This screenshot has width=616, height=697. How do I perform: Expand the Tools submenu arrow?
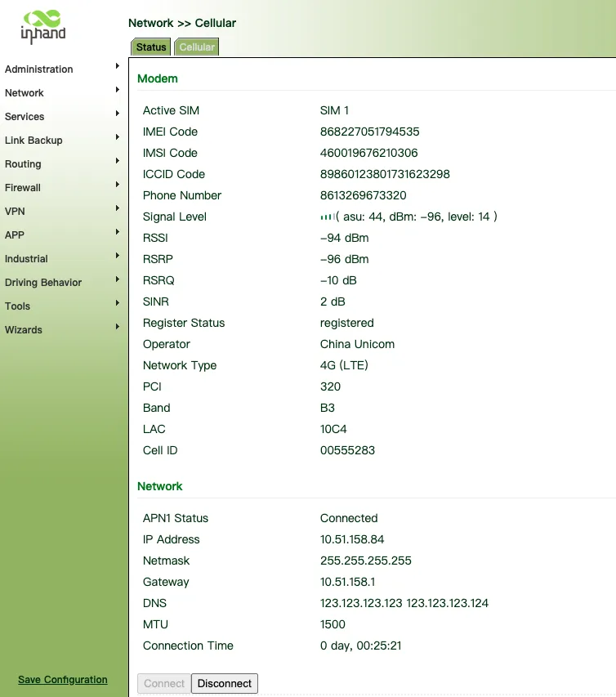[118, 302]
